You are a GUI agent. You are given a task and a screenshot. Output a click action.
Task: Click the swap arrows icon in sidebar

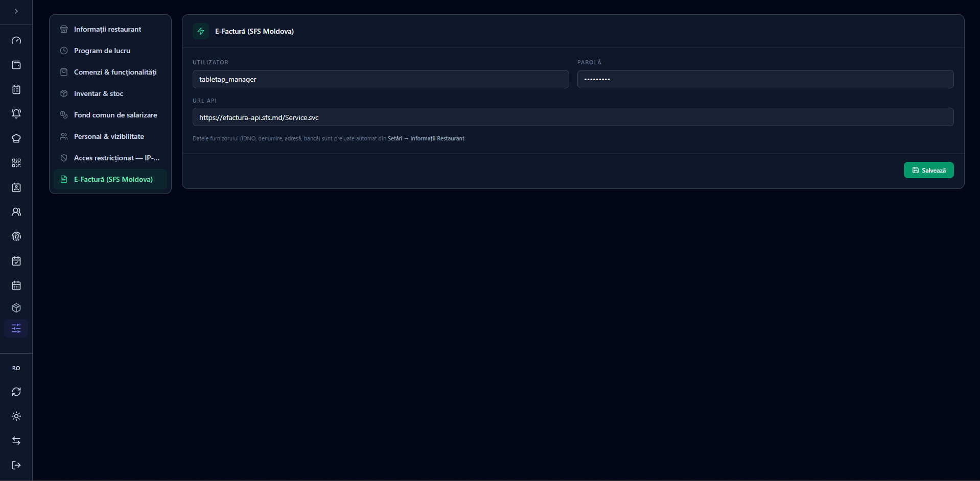point(16,441)
